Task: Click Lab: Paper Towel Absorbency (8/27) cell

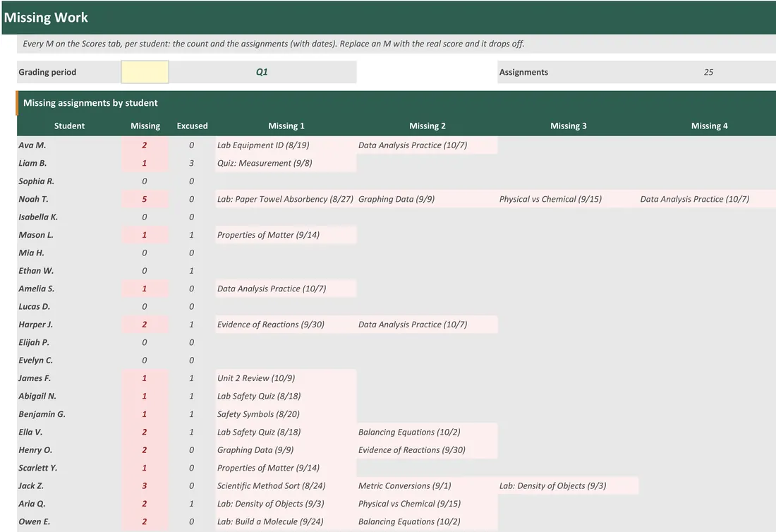Action: 286,199
